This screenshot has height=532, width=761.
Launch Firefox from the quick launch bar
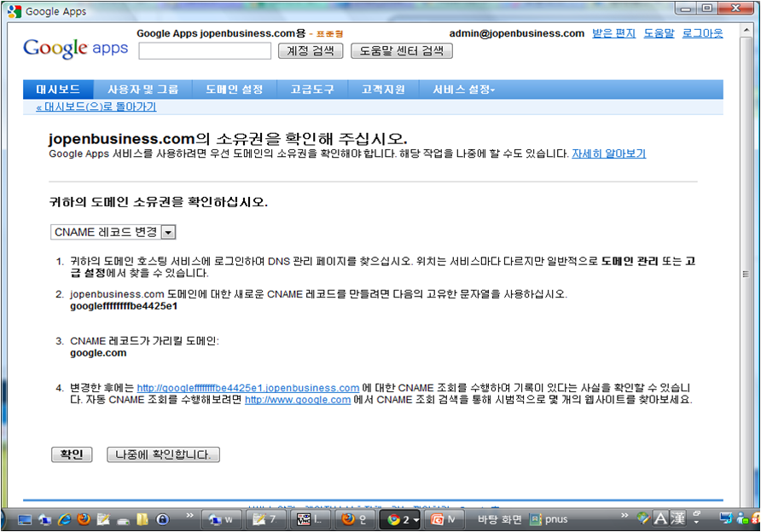pyautogui.click(x=84, y=519)
